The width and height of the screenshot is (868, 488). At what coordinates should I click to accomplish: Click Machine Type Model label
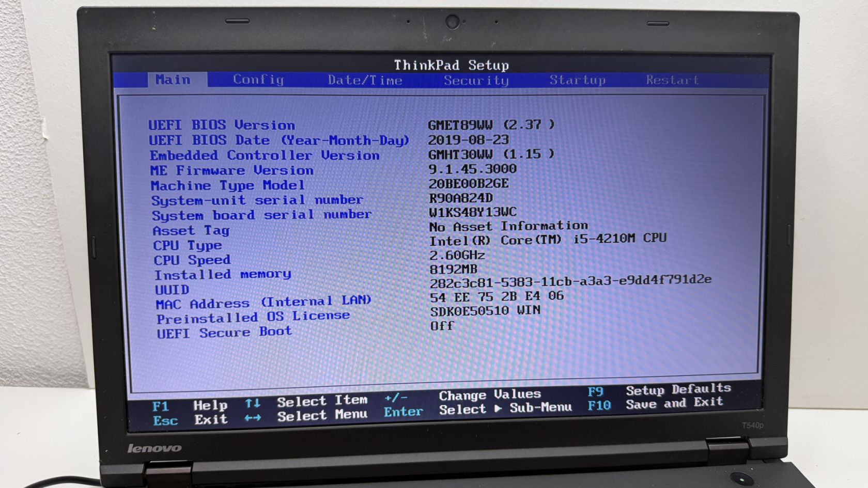pos(227,185)
